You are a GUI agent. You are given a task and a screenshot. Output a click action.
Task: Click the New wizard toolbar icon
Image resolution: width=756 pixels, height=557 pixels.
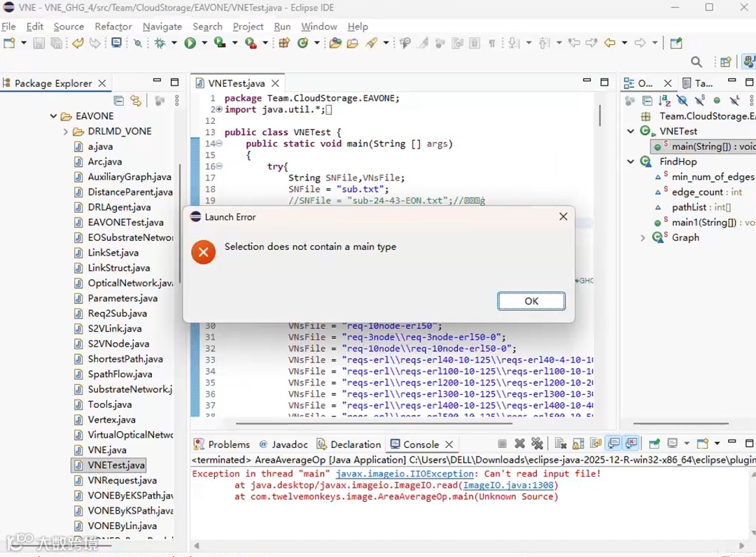pos(9,43)
